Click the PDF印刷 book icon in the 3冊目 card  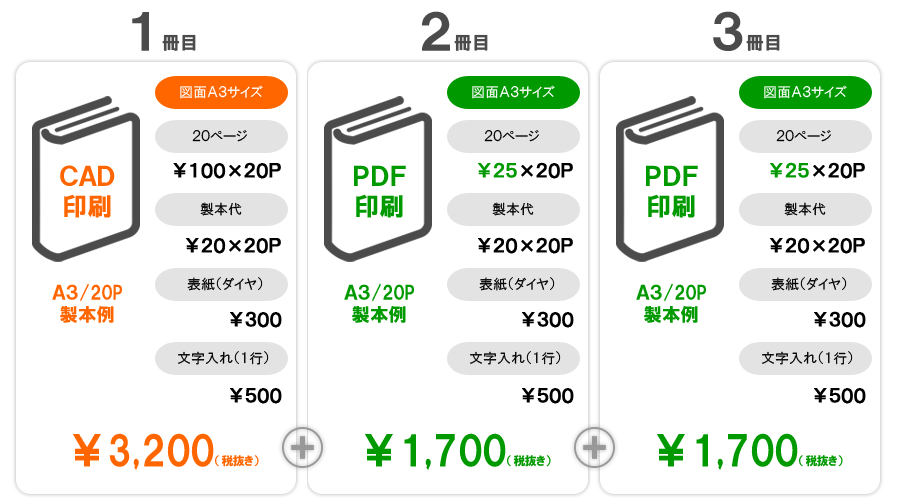point(670,179)
